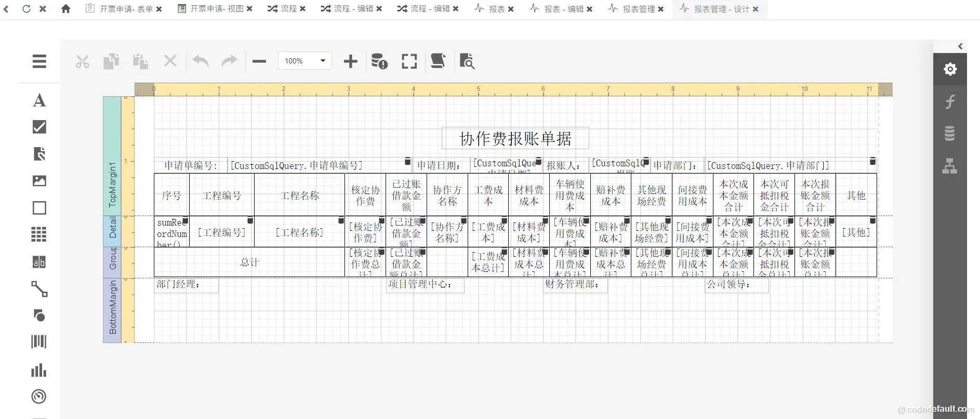Screen dimensions: 980x419
Task: Click the zoom in plus button
Action: pos(351,61)
